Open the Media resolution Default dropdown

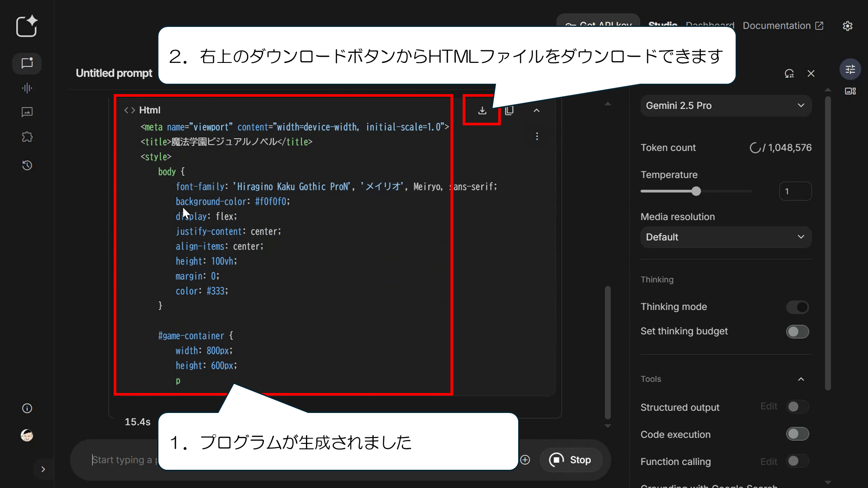coord(725,237)
